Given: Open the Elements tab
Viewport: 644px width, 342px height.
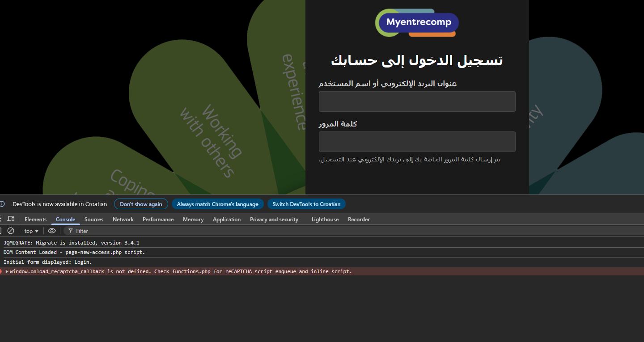Looking at the screenshot, I should pos(35,220).
